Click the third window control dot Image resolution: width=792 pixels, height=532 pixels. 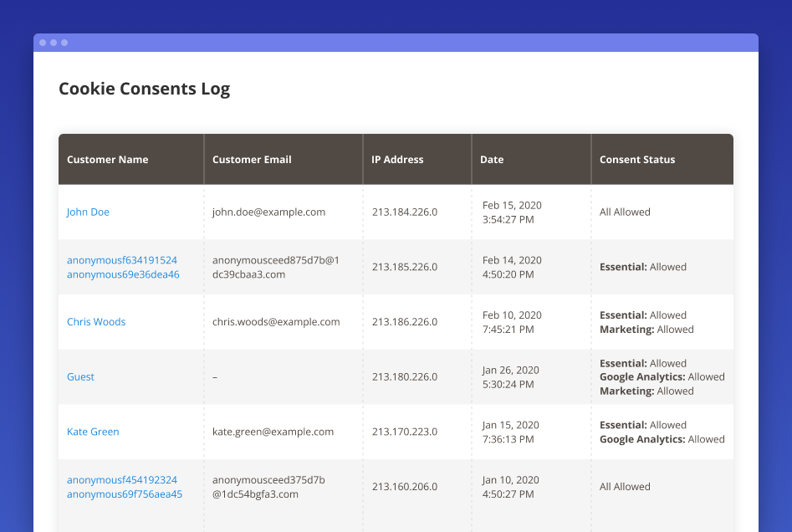coord(63,42)
